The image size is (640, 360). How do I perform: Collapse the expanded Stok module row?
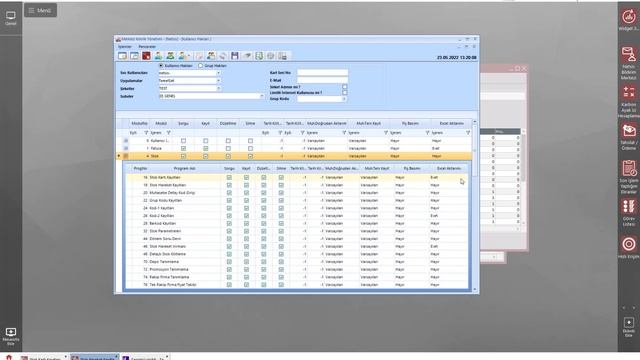tap(126, 156)
